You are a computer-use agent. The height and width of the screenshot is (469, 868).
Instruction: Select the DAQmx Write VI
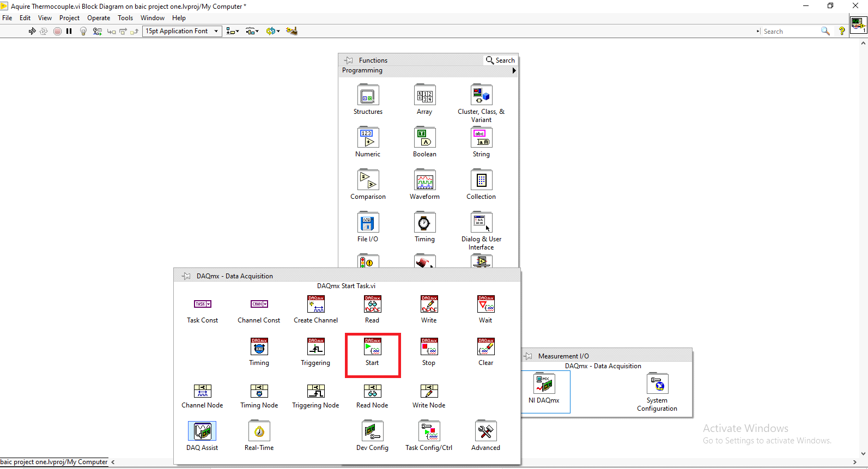tap(429, 304)
